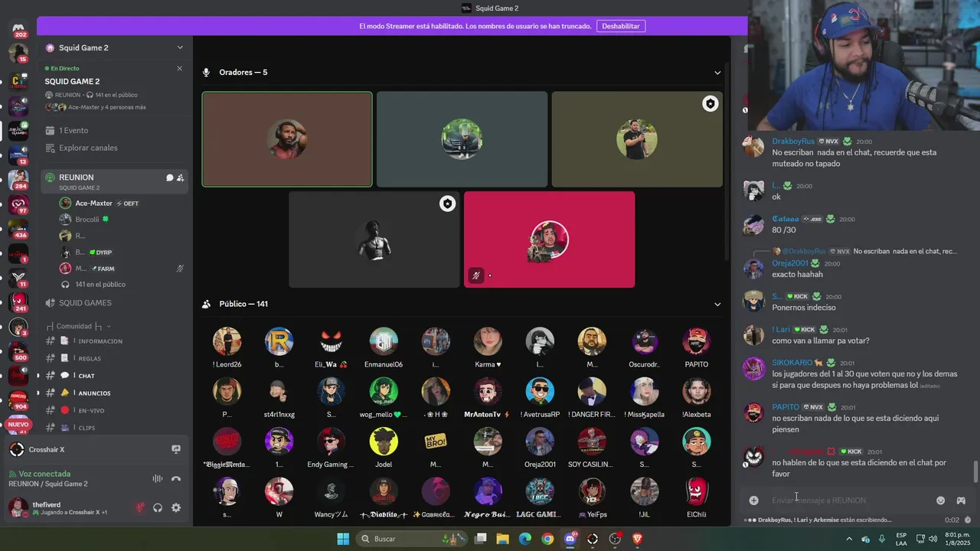Click the replied @DrakboyRus message preview
Image resolution: width=980 pixels, height=551 pixels.
pos(905,251)
